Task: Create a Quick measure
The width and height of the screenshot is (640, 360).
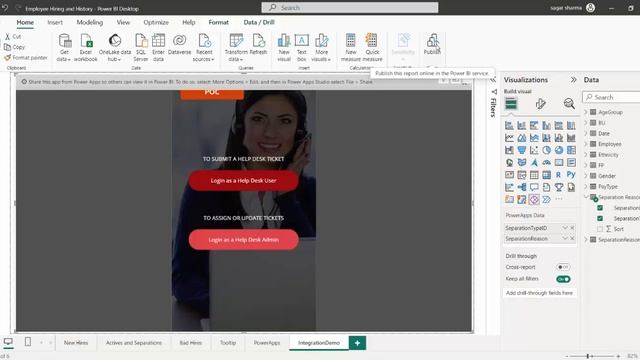Action: 372,47
